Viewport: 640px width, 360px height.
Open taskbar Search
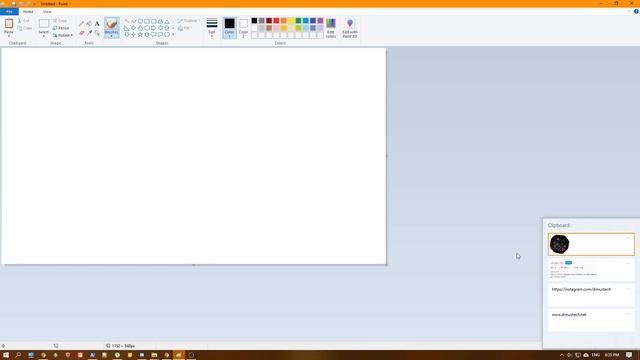tap(18, 355)
